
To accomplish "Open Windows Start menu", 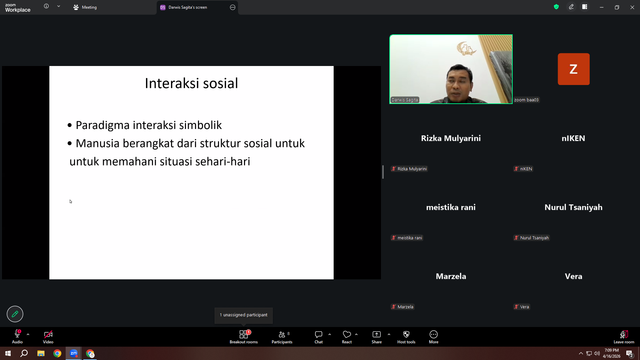I will pyautogui.click(x=8, y=353).
